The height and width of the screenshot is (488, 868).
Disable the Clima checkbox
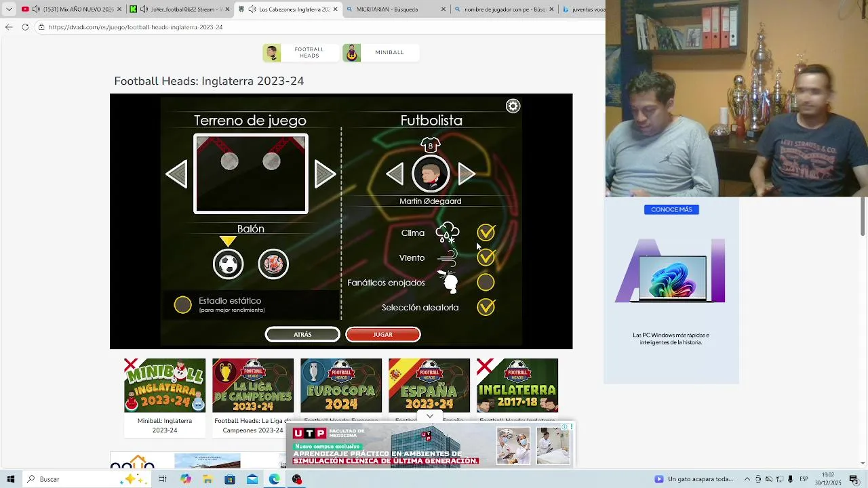[x=486, y=232]
